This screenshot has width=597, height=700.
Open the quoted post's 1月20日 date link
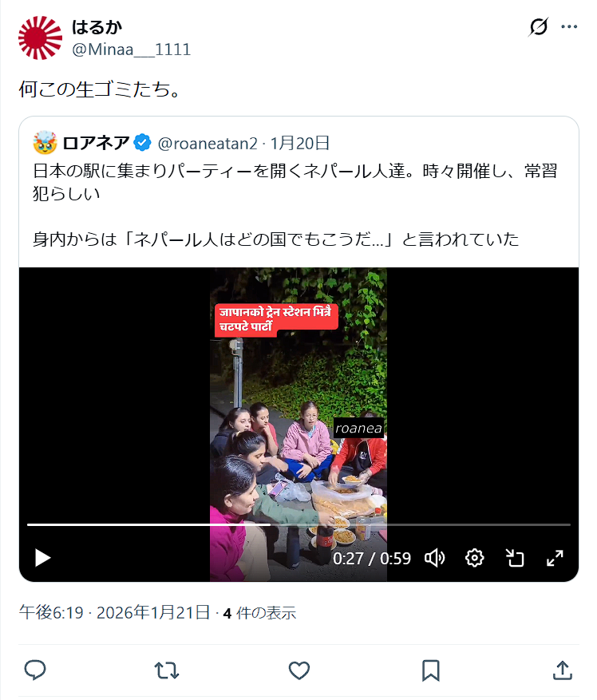coord(300,144)
